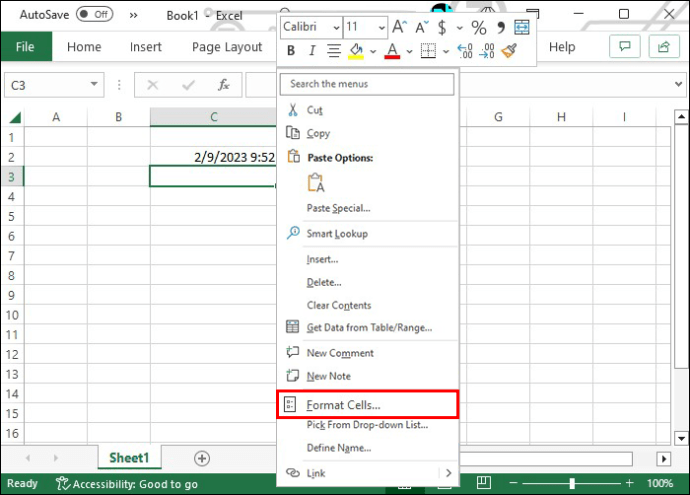The image size is (690, 495).
Task: Open the Name Box dropdown arrow
Action: click(94, 86)
